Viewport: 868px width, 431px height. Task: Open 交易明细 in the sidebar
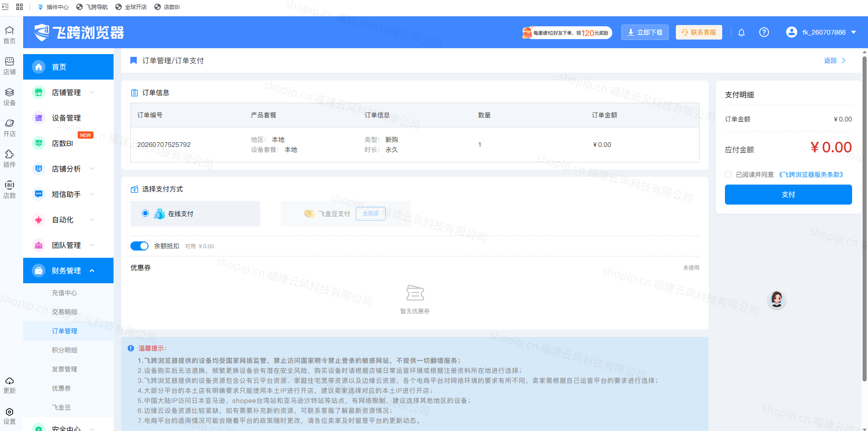64,312
